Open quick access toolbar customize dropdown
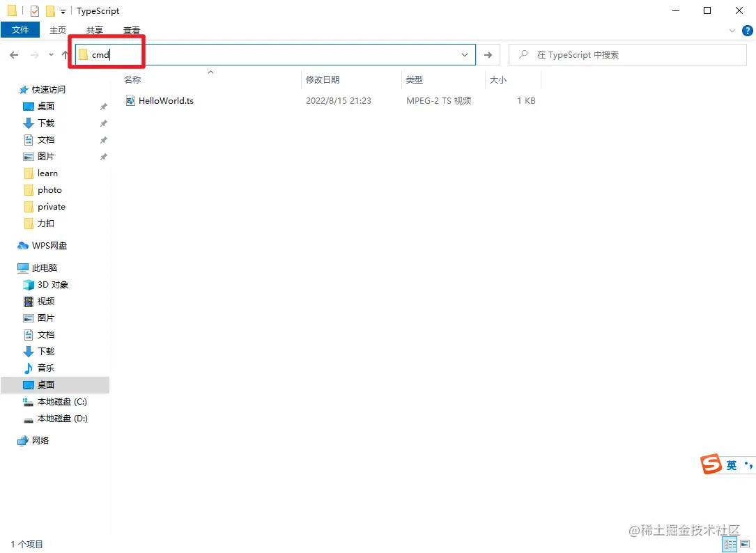The image size is (756, 553). pos(63,12)
